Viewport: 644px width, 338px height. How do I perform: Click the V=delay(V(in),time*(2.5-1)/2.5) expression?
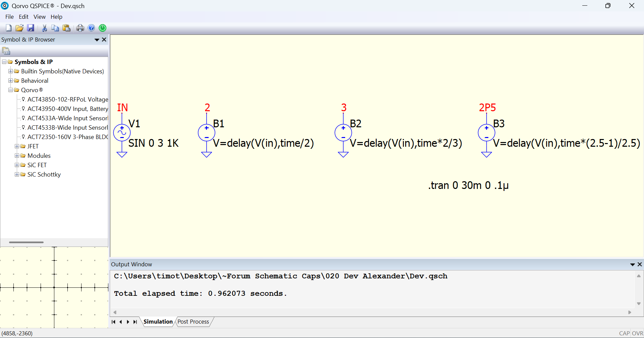567,143
